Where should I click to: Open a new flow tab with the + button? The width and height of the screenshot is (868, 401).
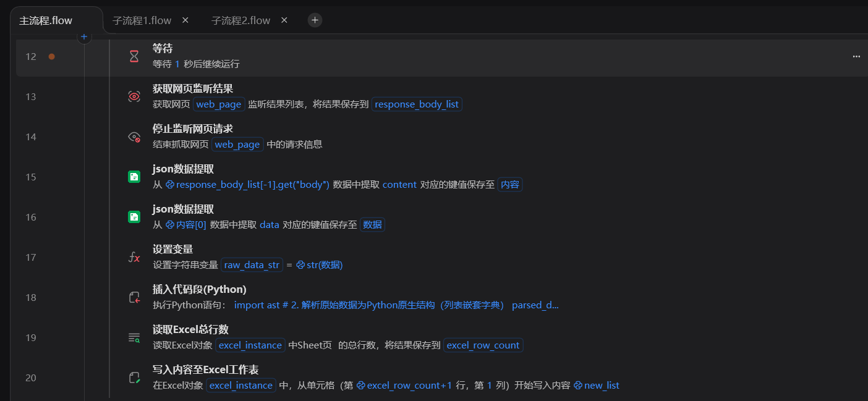[315, 20]
